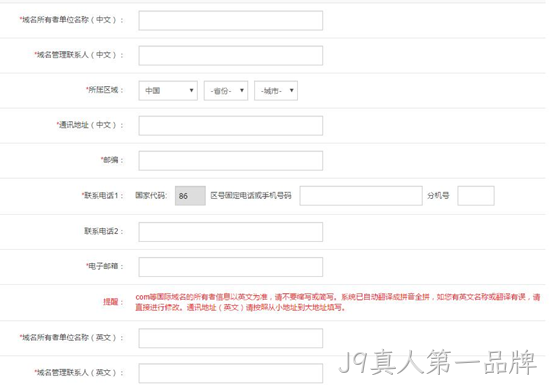
Task: Click the red 提醒 label
Action: coord(113,302)
